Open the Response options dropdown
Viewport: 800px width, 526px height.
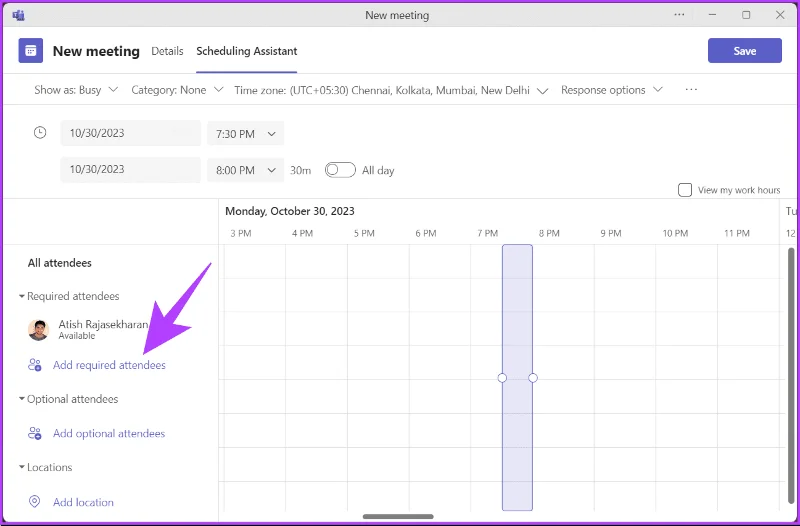[612, 90]
